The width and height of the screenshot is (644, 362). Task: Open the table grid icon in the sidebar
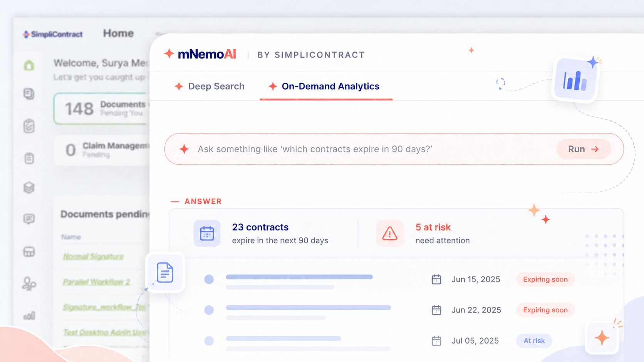pyautogui.click(x=29, y=252)
